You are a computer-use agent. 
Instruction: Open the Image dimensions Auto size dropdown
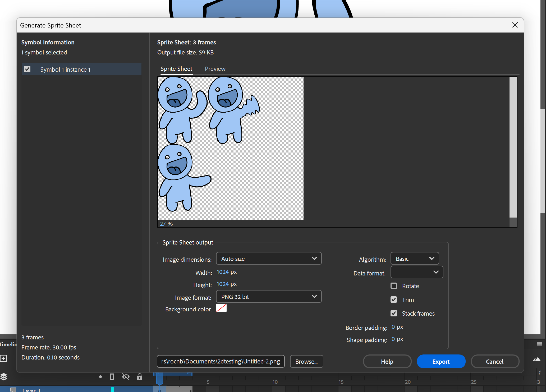point(269,259)
